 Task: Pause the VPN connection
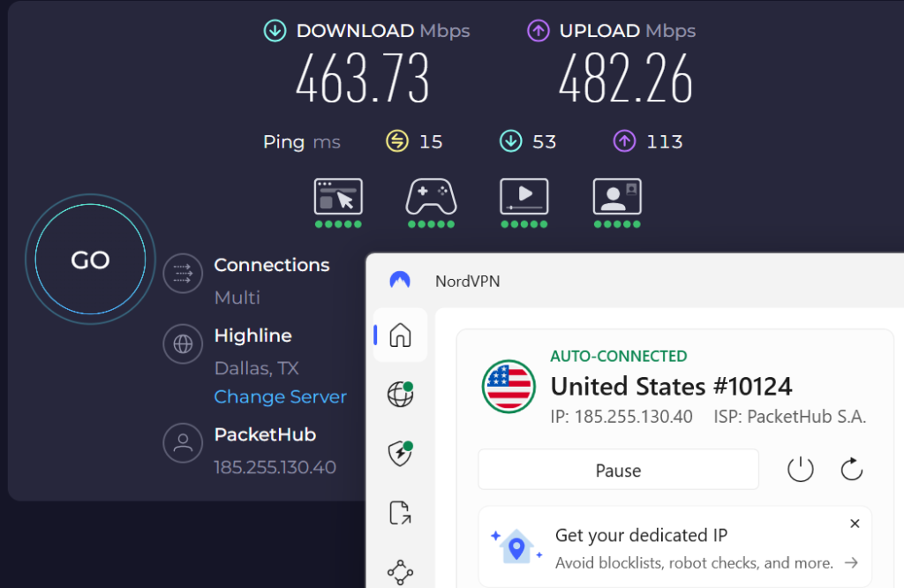point(618,470)
